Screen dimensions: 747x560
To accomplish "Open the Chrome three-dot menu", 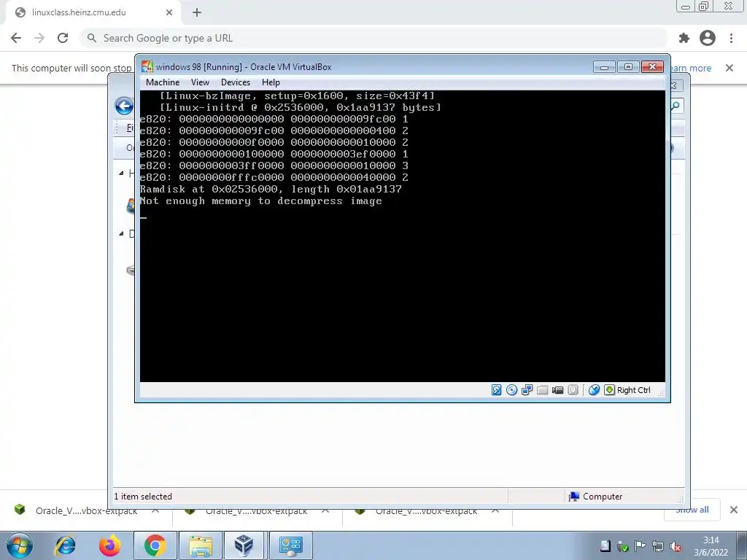I will click(x=731, y=38).
